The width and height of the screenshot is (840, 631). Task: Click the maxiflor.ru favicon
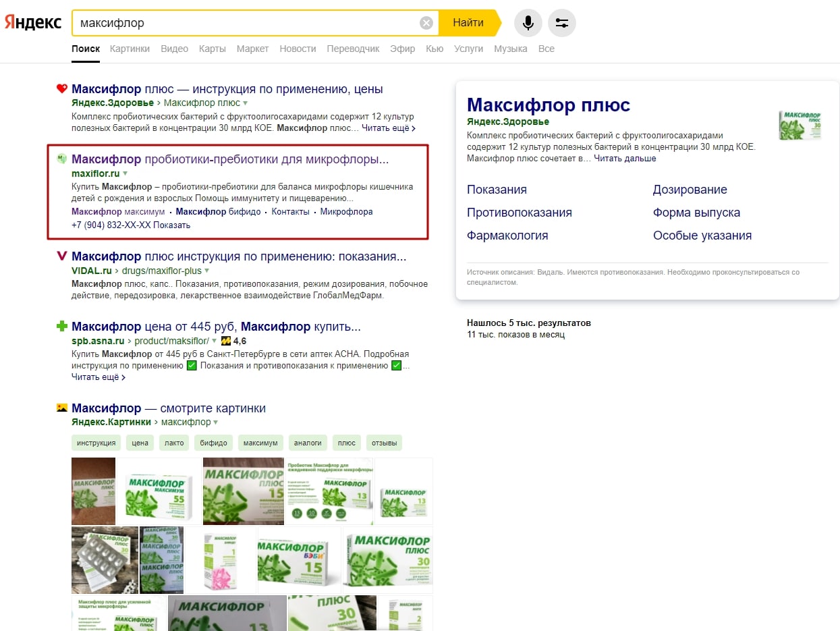tap(61, 159)
